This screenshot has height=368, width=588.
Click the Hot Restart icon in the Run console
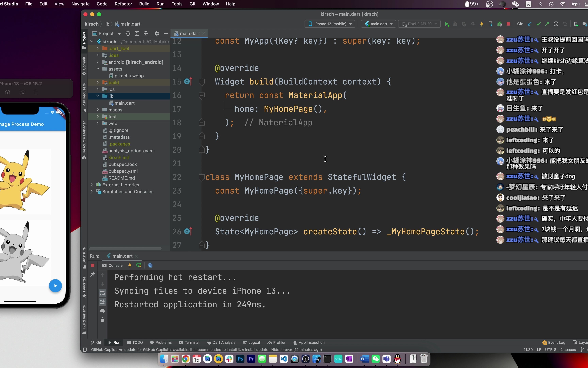pyautogui.click(x=139, y=265)
